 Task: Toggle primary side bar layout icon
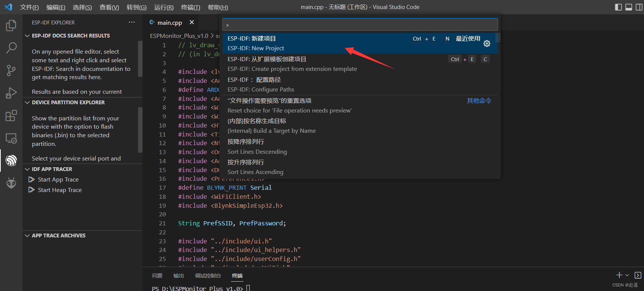click(x=618, y=7)
